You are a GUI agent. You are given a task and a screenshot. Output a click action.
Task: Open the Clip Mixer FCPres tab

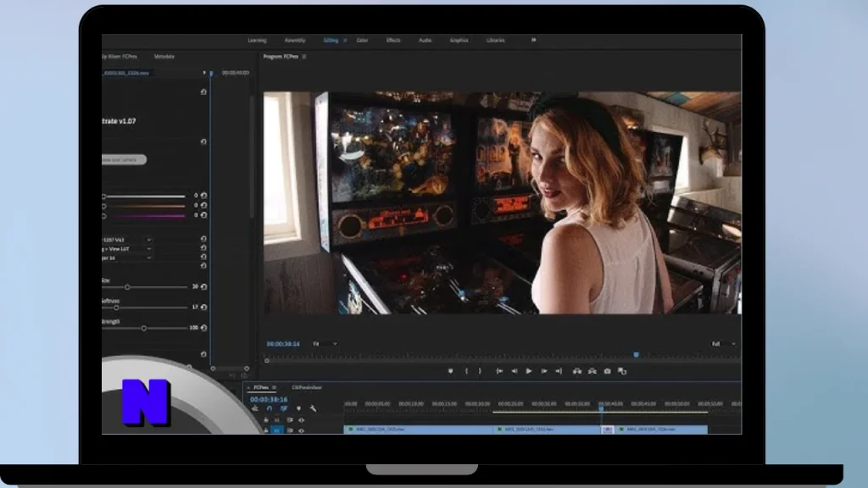point(120,57)
